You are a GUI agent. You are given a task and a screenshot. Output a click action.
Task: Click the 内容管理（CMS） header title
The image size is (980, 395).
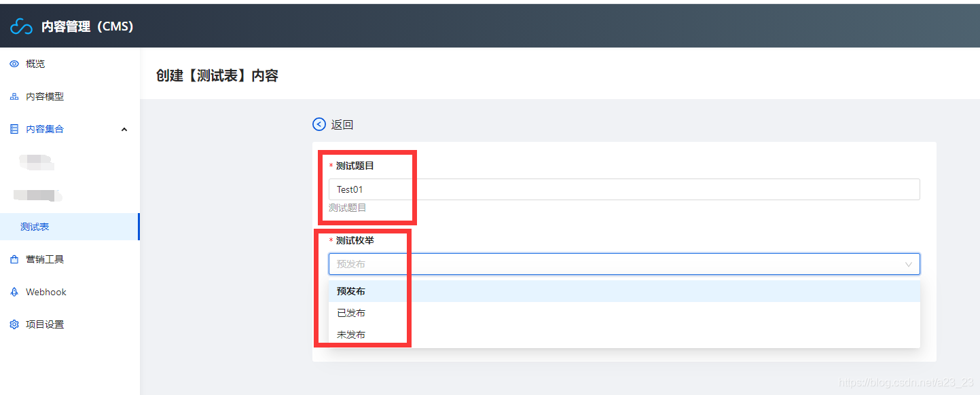click(88, 27)
